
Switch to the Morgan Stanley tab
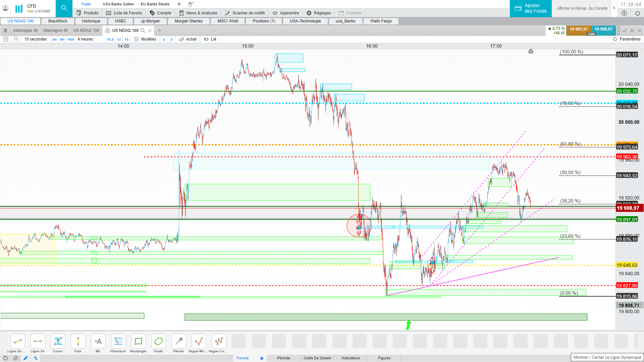pos(189,21)
